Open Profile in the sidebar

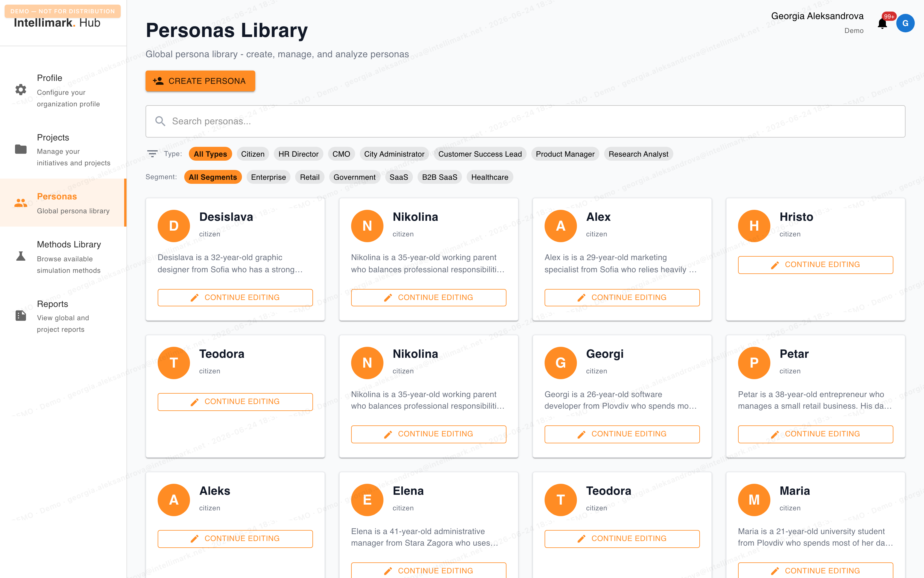click(x=63, y=90)
